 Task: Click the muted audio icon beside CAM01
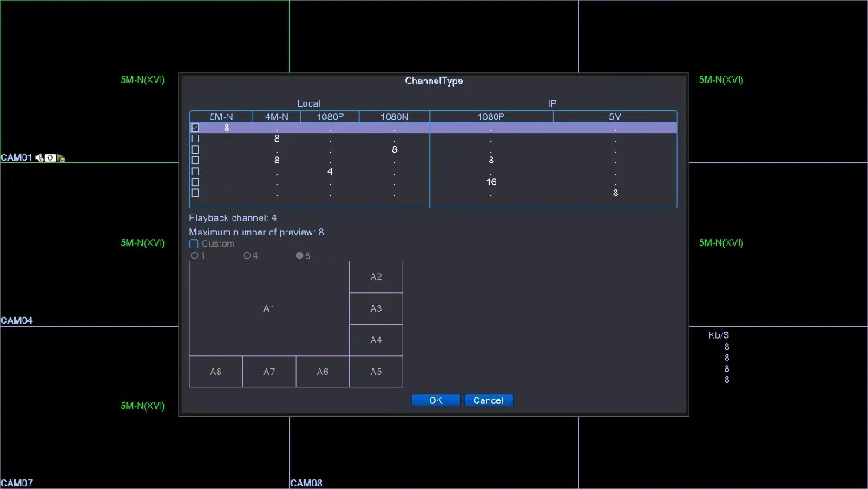39,158
